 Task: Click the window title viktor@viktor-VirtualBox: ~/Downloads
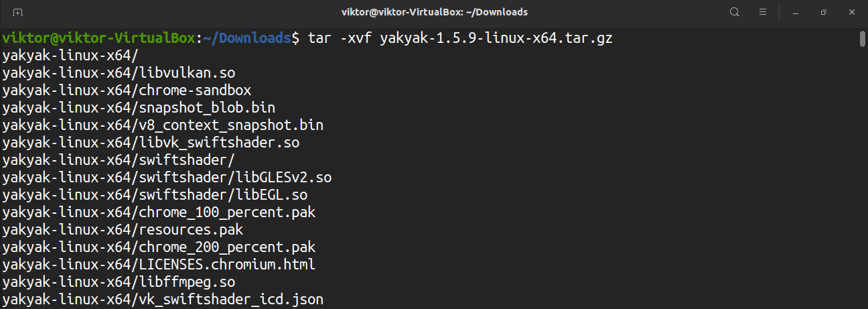(x=433, y=12)
